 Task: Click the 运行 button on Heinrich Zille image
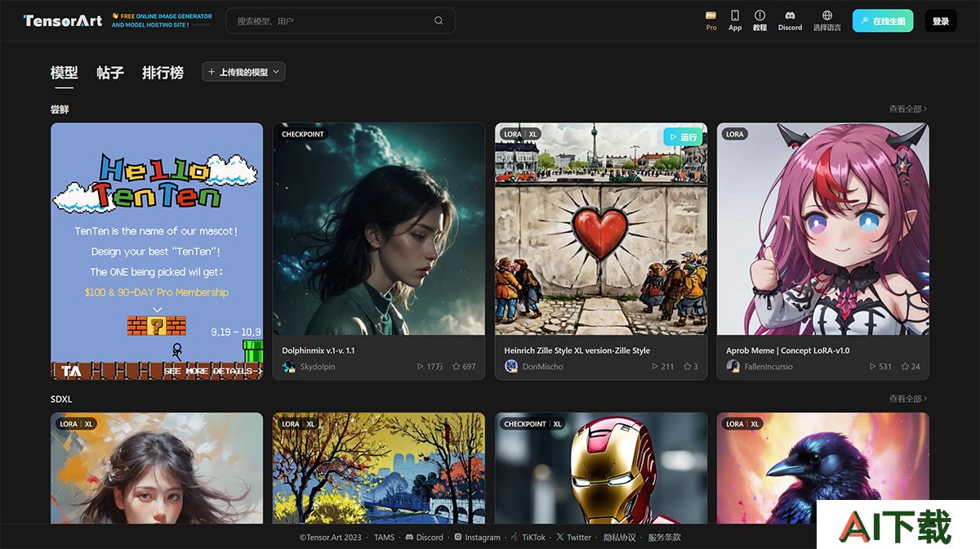[683, 136]
